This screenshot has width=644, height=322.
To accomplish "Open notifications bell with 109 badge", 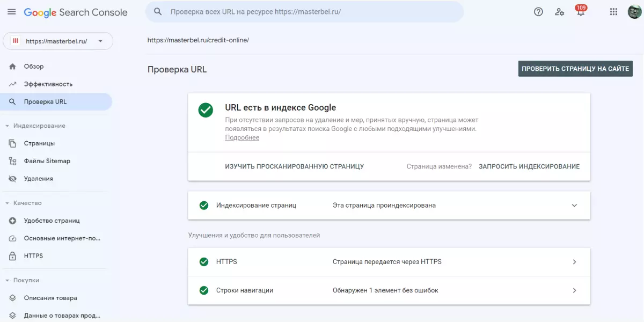I will [581, 11].
